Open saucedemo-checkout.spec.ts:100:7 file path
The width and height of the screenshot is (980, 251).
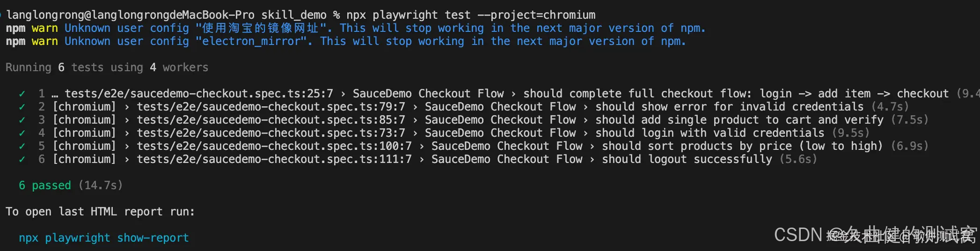pyautogui.click(x=274, y=146)
